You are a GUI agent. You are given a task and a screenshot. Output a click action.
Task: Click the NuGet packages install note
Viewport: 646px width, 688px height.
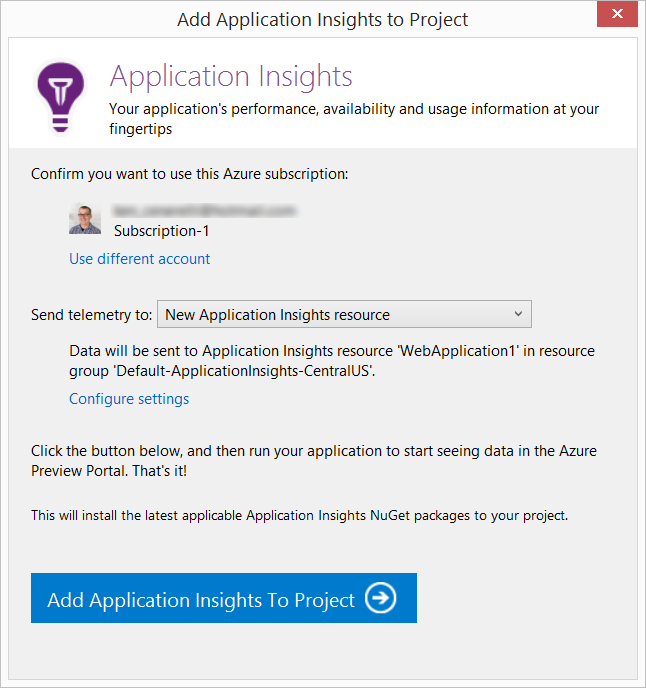pos(299,515)
